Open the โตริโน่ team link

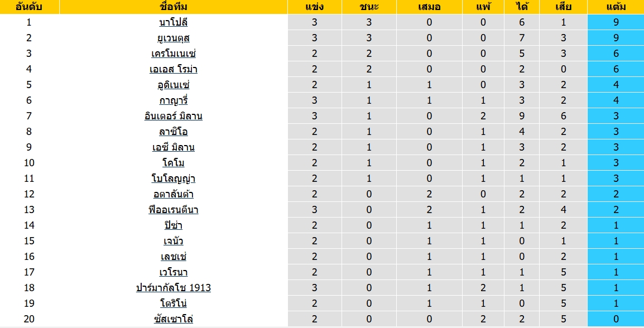tap(174, 303)
